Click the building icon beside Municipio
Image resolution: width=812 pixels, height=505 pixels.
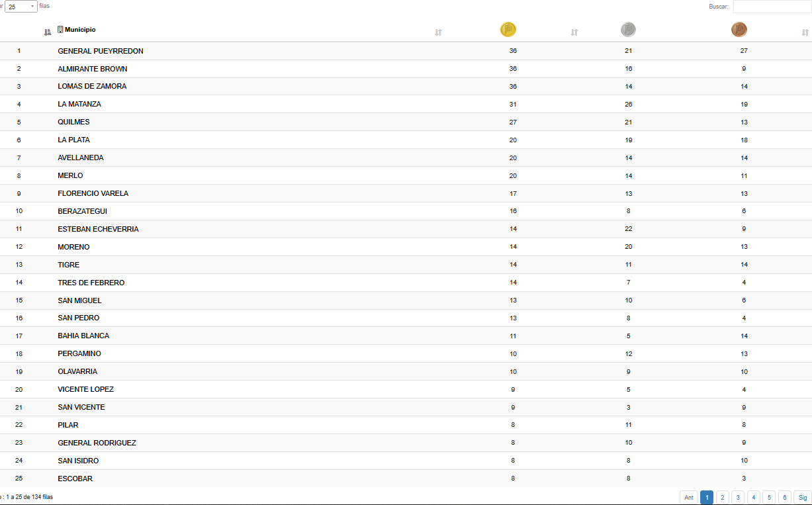coord(61,29)
